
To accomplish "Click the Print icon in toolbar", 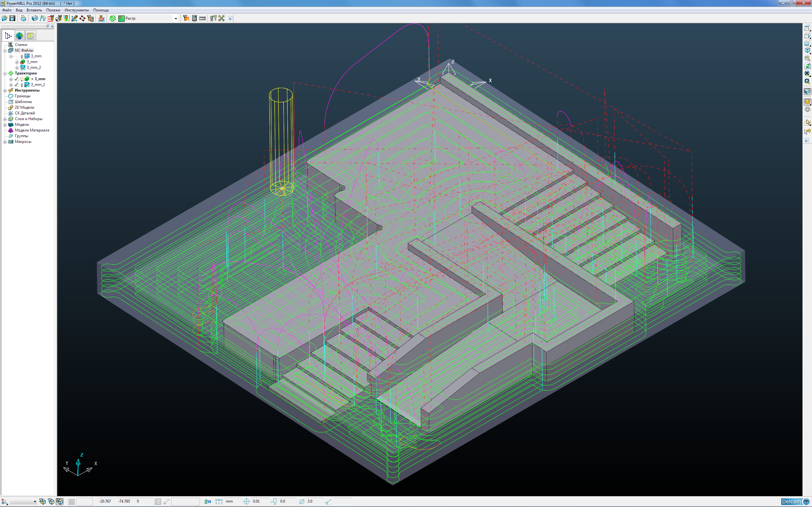I will pyautogui.click(x=23, y=18).
